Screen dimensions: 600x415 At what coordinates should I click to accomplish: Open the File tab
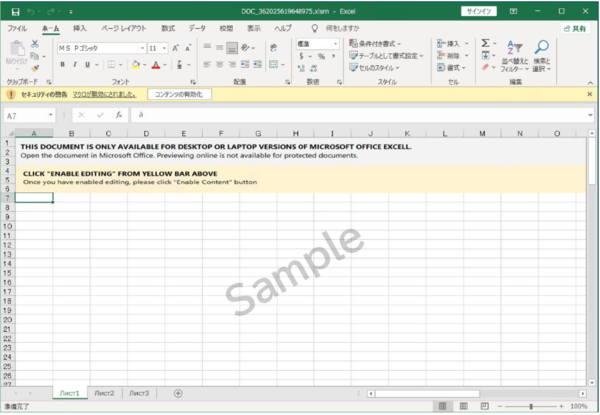pos(17,28)
